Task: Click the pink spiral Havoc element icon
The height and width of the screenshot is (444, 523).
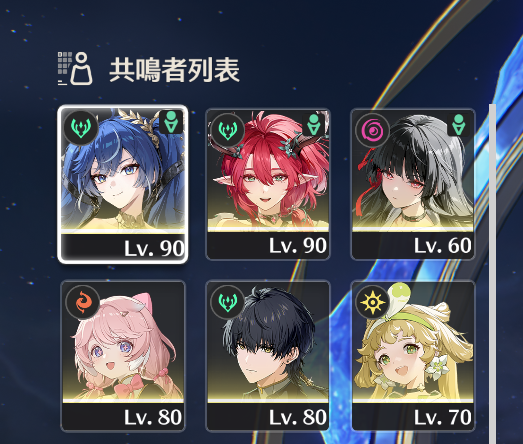Action: click(x=372, y=130)
